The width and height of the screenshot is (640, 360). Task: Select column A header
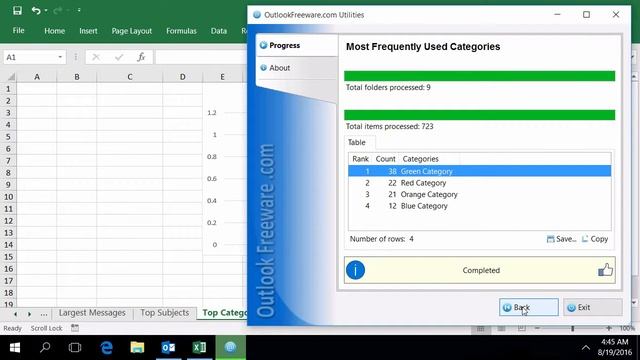point(37,77)
